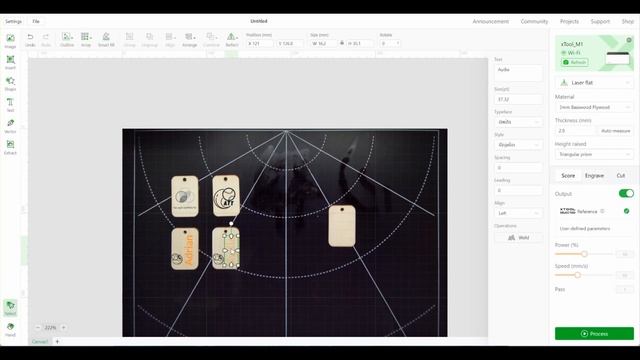Open the Rotate value dropdown
The image size is (640, 360).
(x=390, y=43)
